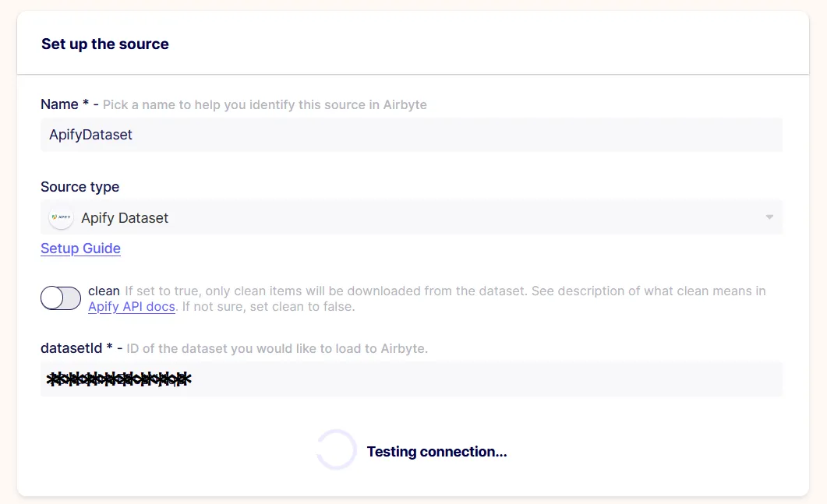827x504 pixels.
Task: Open the Apify API docs link
Action: tap(131, 306)
